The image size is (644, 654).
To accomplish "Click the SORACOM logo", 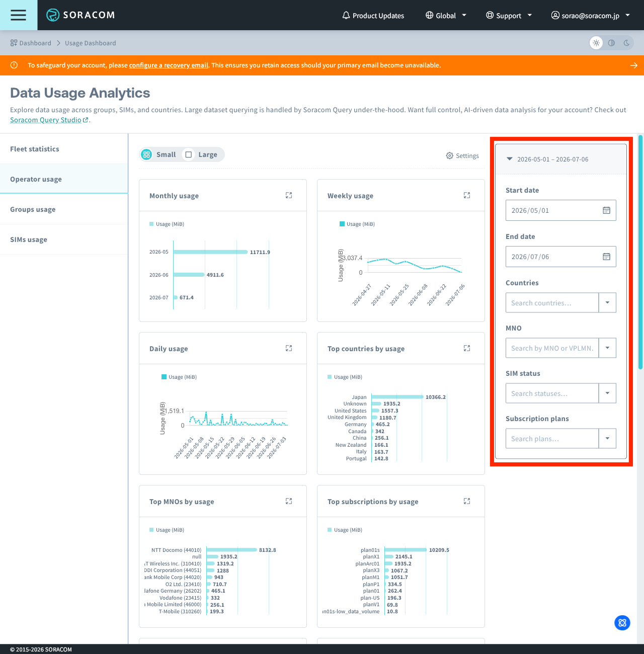I will click(x=80, y=15).
